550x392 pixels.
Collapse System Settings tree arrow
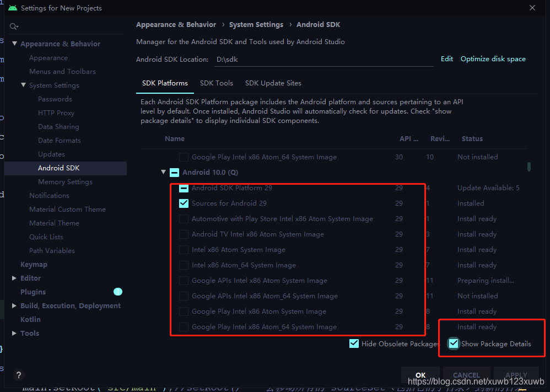[x=23, y=85]
